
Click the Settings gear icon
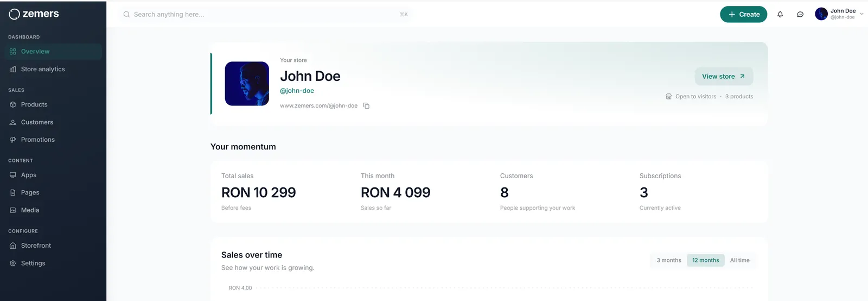(13, 264)
